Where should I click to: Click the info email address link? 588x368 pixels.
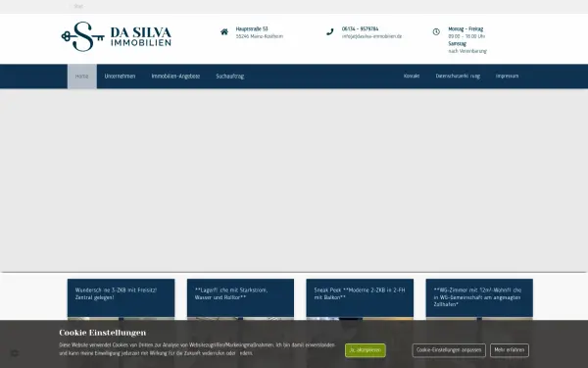pyautogui.click(x=371, y=36)
